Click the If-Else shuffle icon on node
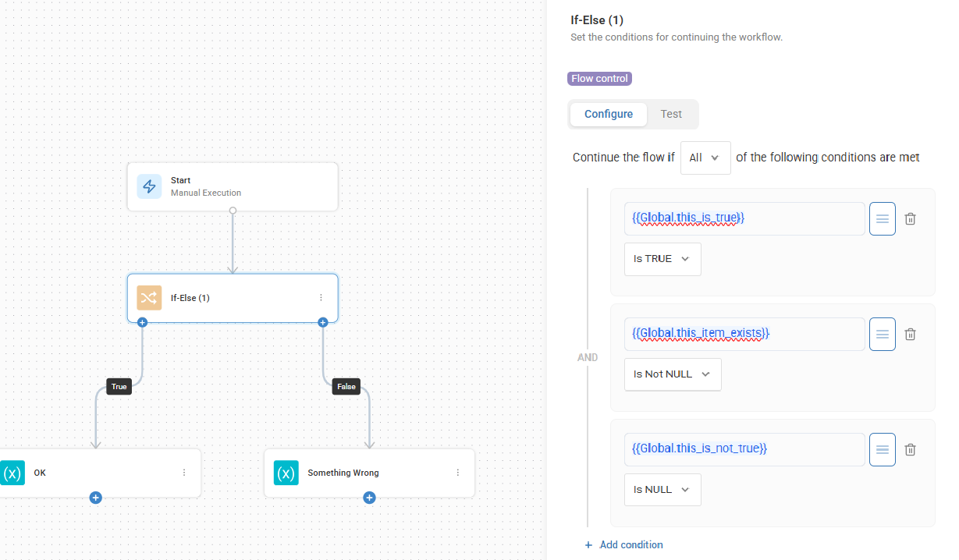959x560 pixels. tap(149, 298)
